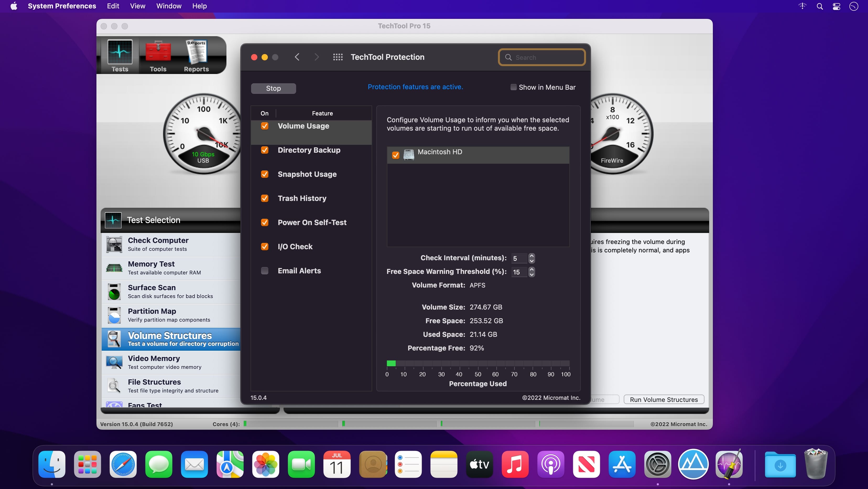Screen dimensions: 868x489
Task: Decrease Free Space Warning Threshold stepper
Action: click(532, 274)
